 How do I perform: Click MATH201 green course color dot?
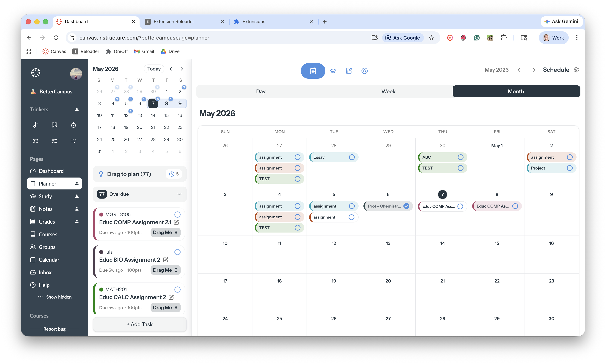point(101,290)
